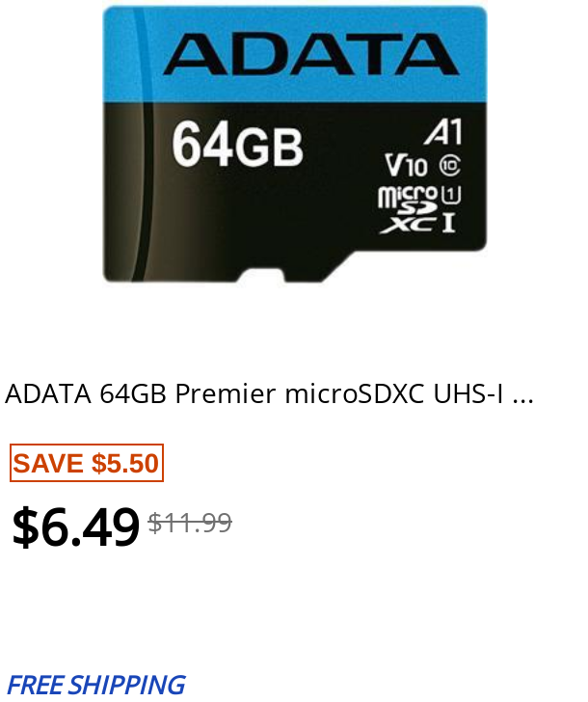Click the A1 app performance symbol
The width and height of the screenshot is (588, 702).
pos(443,132)
